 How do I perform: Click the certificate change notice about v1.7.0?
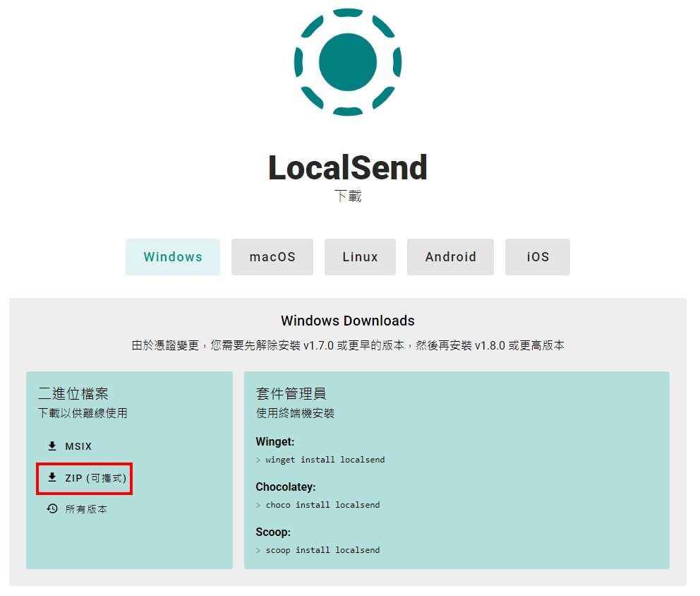348,345
